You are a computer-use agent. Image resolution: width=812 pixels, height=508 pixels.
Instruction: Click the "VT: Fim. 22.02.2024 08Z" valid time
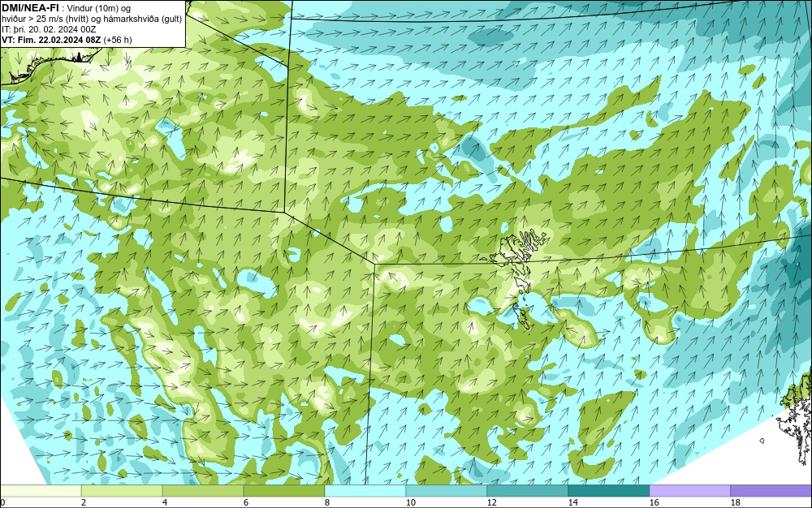point(52,40)
